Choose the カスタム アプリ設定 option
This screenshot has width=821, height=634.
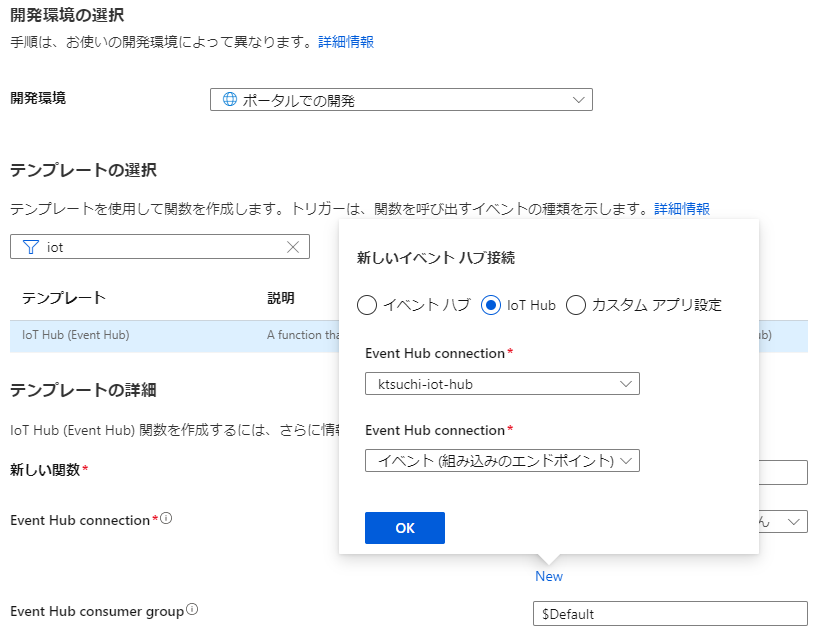coord(576,305)
